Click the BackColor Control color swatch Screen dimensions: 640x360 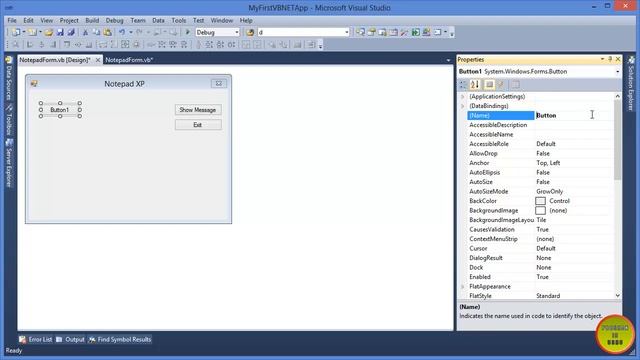click(540, 201)
